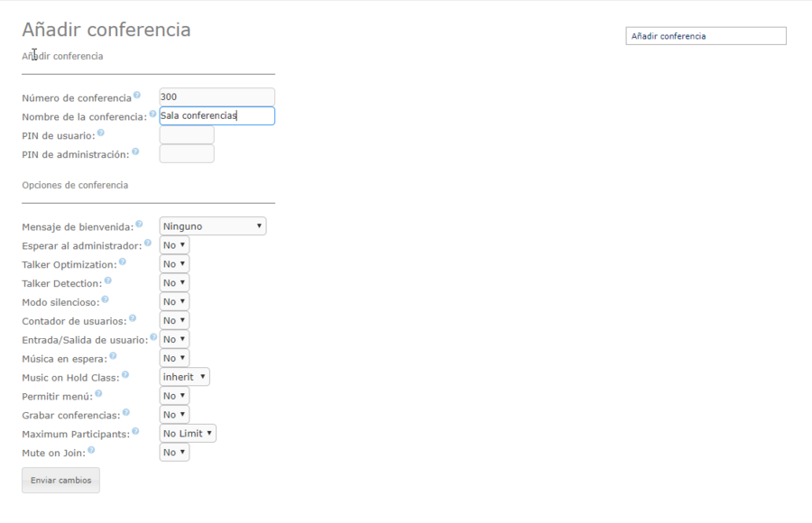Open the Grabar conferencias dropdown
Image resolution: width=812 pixels, height=523 pixels.
click(x=174, y=415)
